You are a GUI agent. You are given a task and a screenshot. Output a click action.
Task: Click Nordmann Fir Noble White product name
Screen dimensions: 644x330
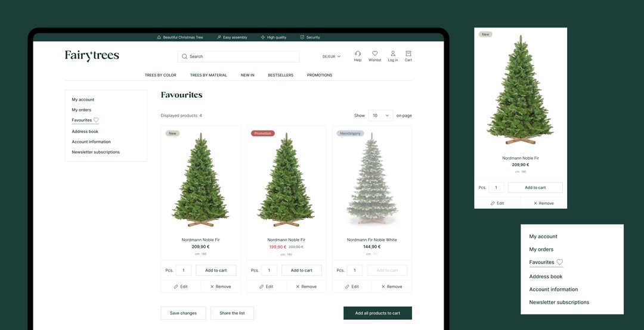(371, 239)
